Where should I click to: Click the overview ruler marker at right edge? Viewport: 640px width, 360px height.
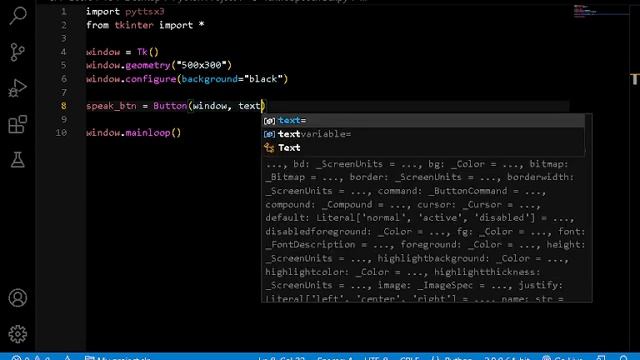[x=634, y=79]
